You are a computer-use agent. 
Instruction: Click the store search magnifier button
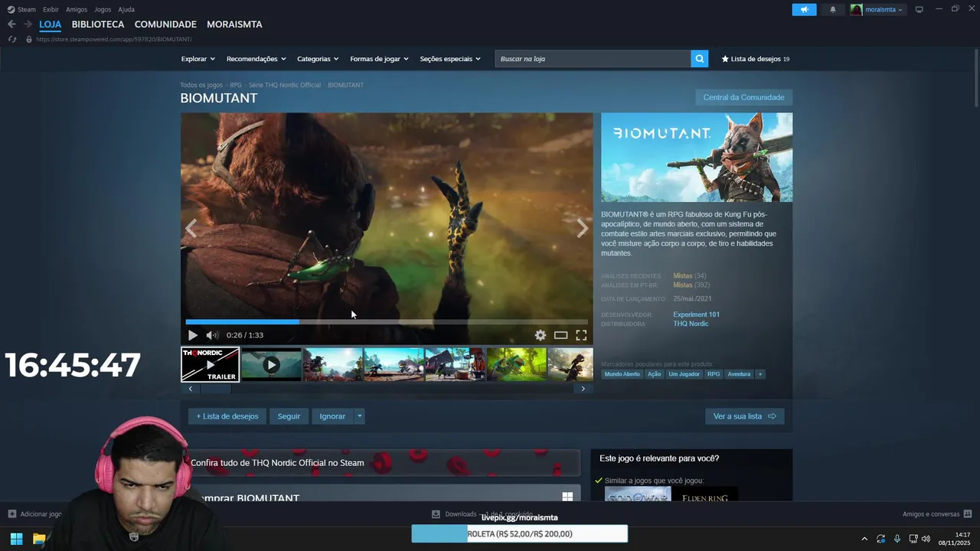(699, 59)
